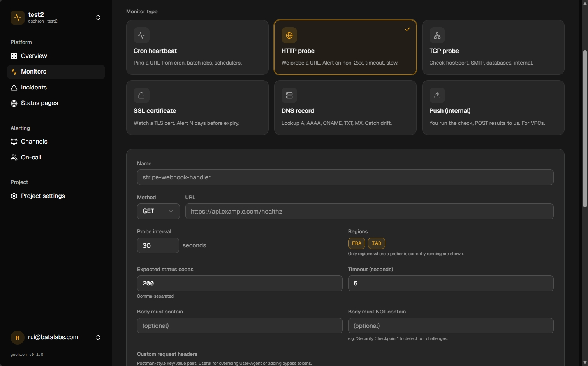Click the Custom request headers label

click(x=167, y=354)
